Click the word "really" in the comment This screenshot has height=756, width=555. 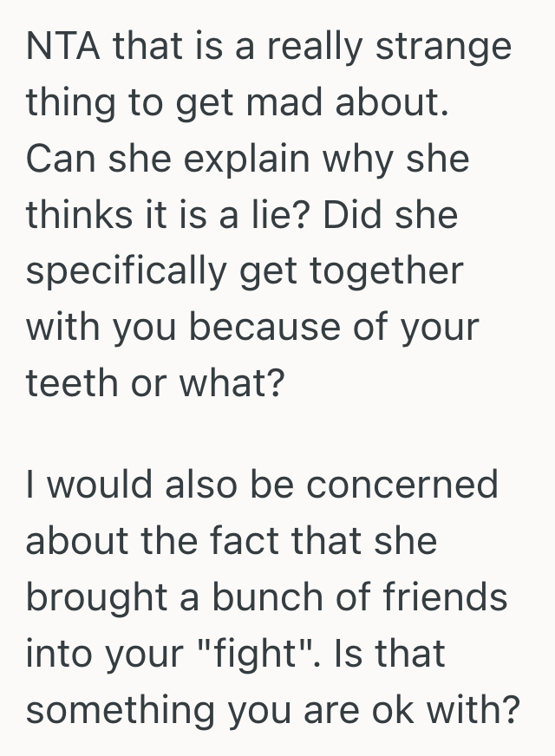pos(313,46)
